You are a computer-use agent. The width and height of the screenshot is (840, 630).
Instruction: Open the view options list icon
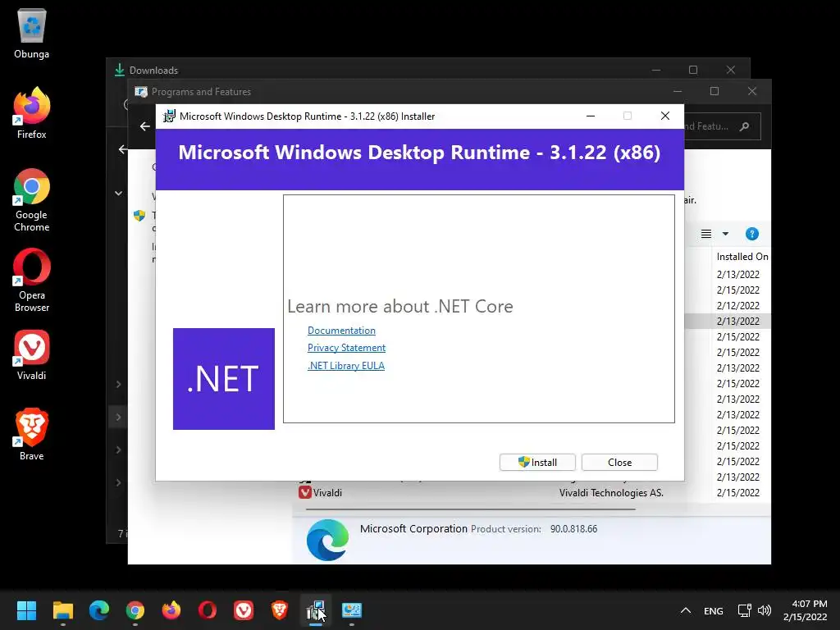[x=706, y=234]
